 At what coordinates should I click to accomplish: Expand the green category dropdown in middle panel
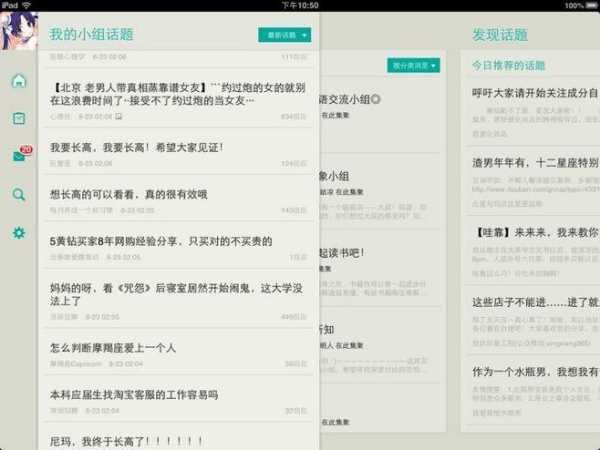(413, 66)
